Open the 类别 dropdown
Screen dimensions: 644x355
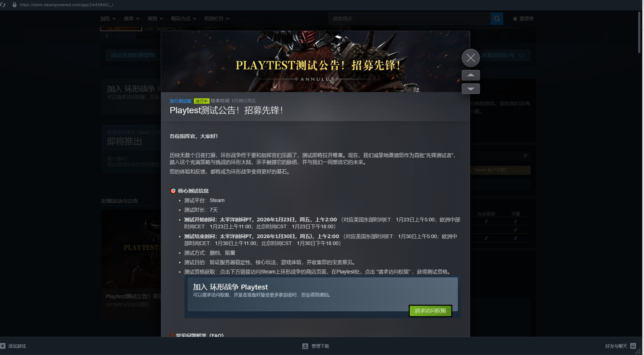[x=155, y=19]
